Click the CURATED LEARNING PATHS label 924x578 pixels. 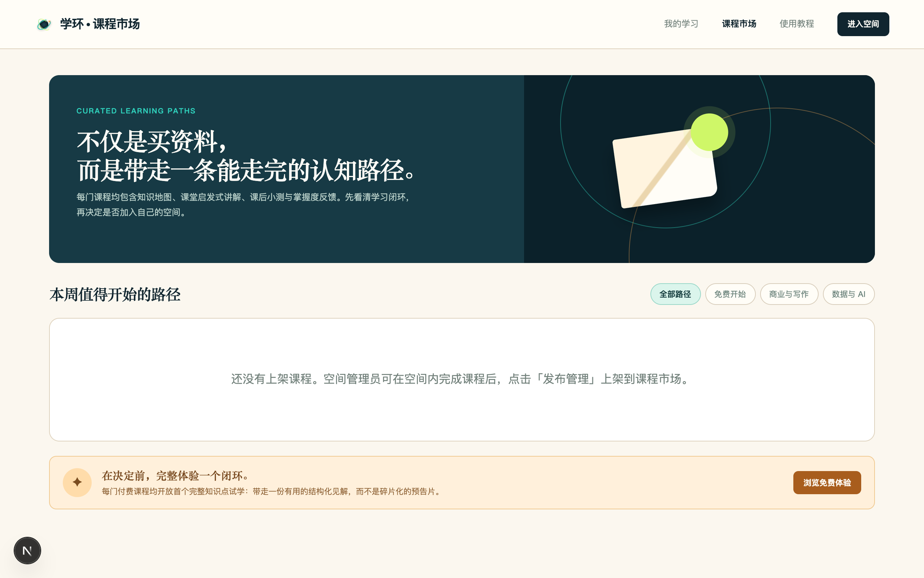pos(136,111)
